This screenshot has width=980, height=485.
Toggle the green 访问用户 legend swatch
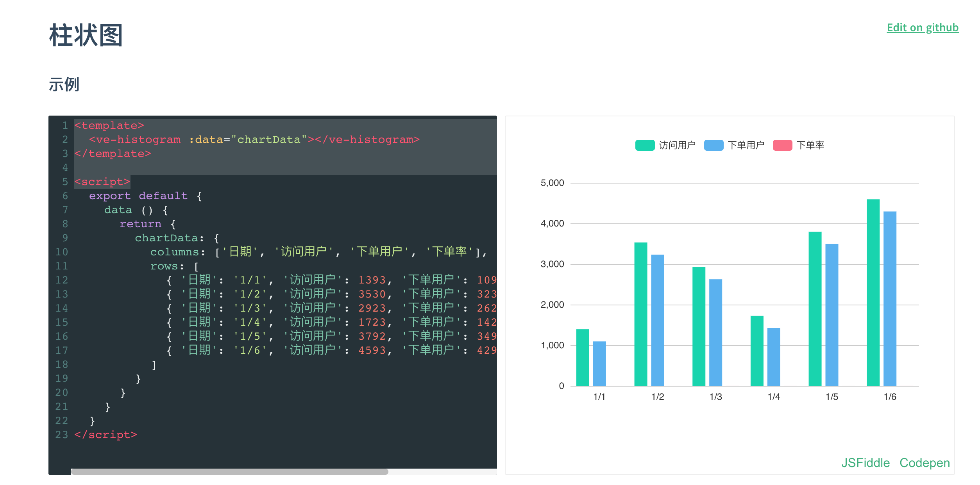645,145
